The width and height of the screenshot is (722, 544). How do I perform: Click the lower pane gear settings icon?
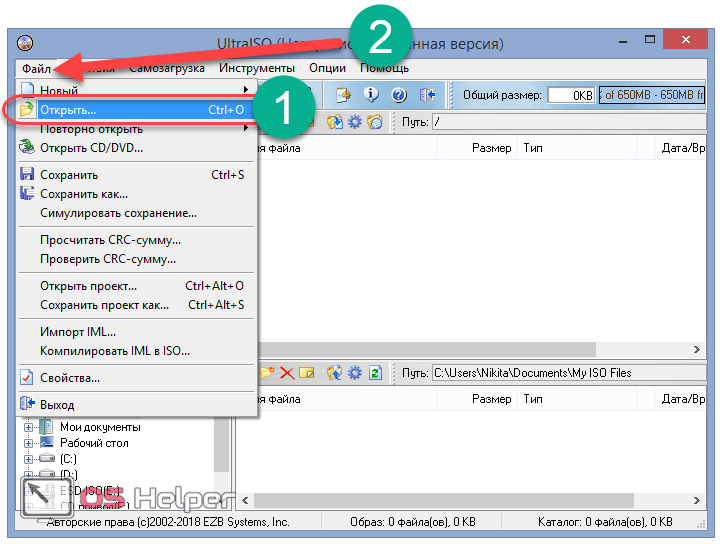point(355,373)
